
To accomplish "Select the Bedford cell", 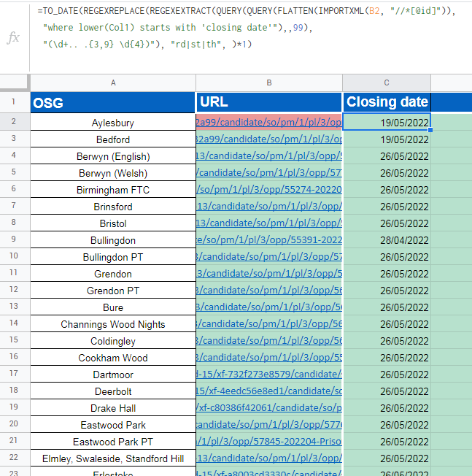I will tap(113, 139).
